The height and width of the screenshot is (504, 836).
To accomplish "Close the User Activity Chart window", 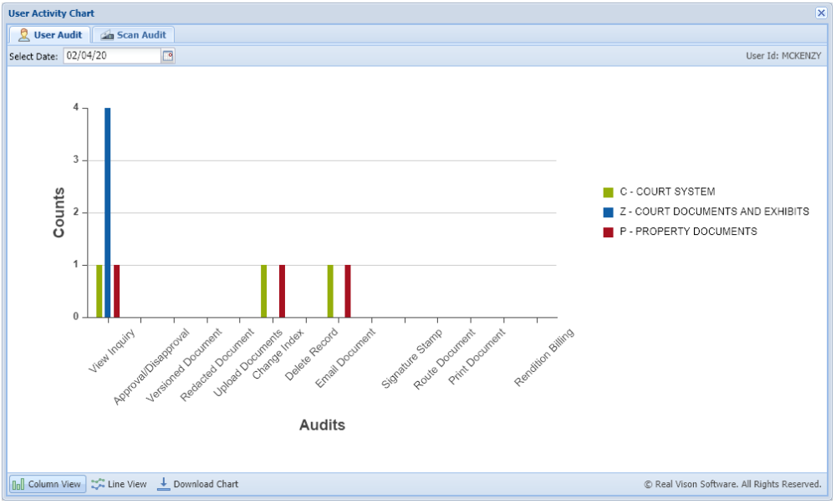I will (823, 13).
